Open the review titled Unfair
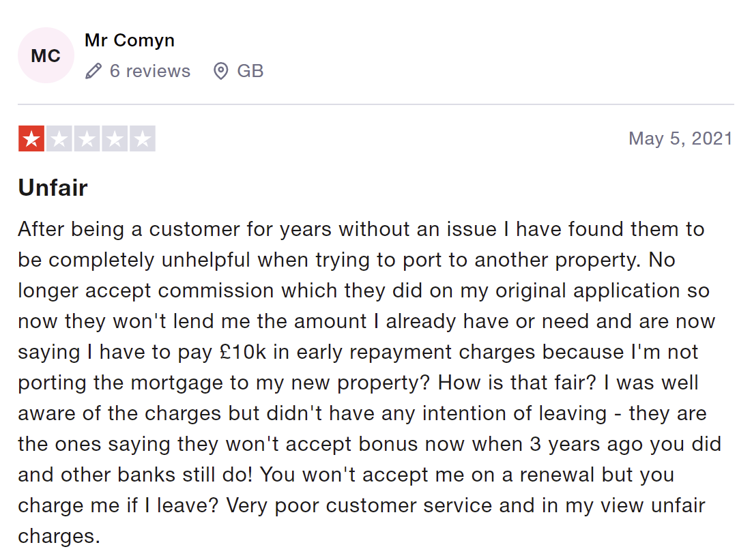The image size is (752, 560). tap(53, 188)
